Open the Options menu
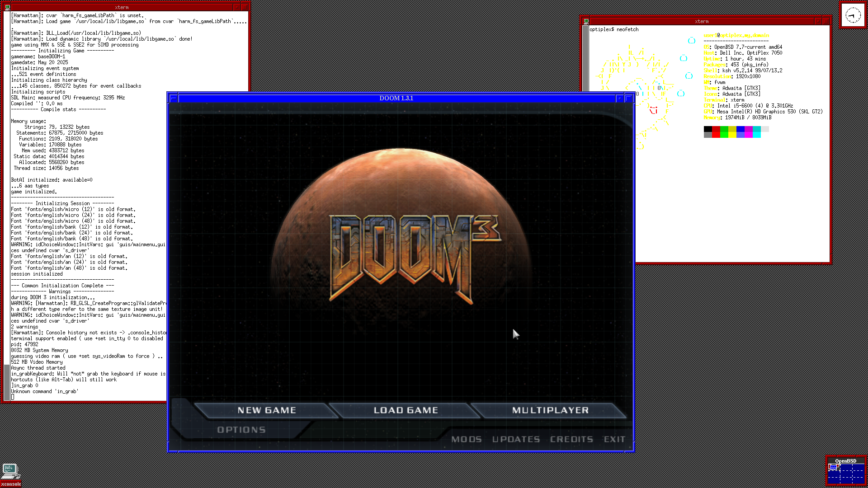The height and width of the screenshot is (488, 868). pos(241,430)
